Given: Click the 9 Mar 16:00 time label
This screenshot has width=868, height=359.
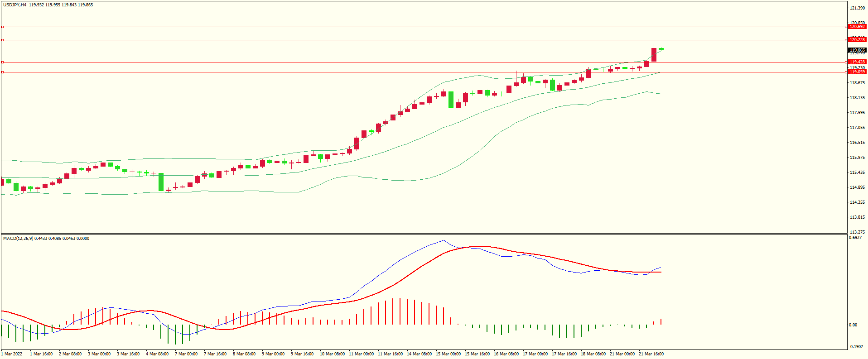Looking at the screenshot, I should (x=302, y=354).
